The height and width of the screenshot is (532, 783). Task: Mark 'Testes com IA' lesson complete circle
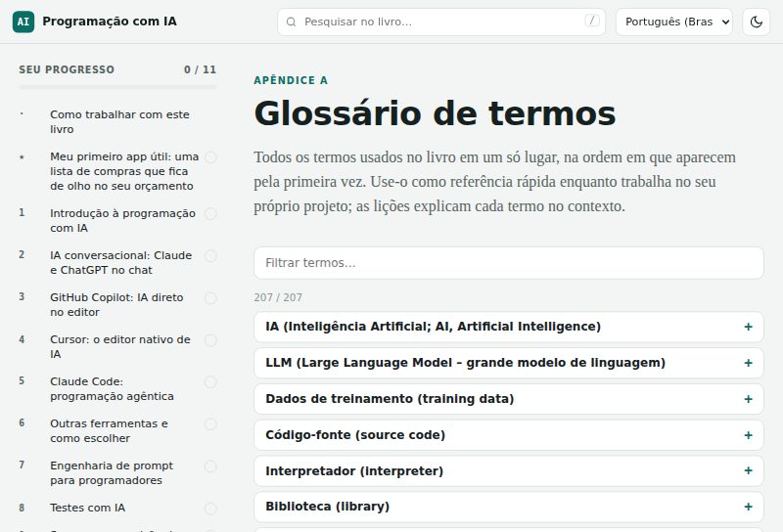(210, 509)
